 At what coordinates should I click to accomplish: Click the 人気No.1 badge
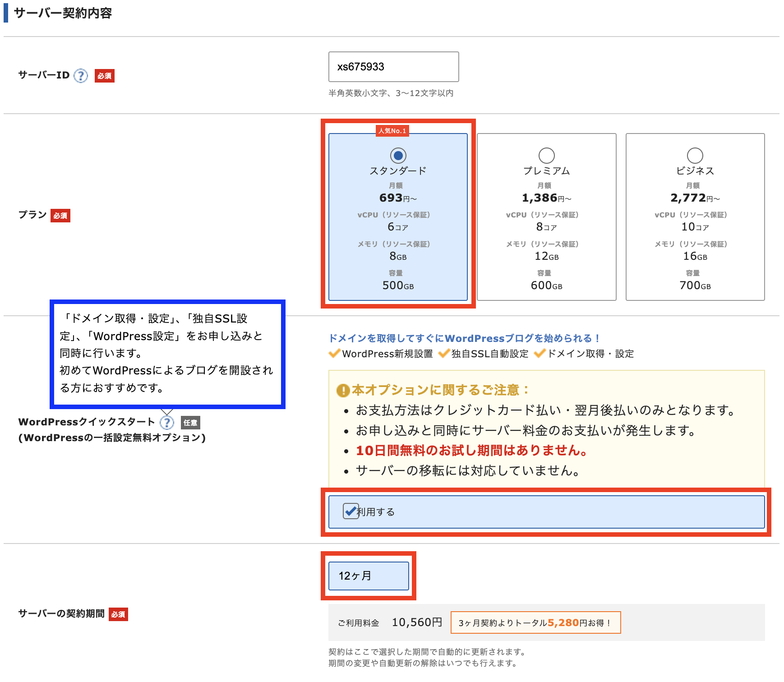point(392,131)
